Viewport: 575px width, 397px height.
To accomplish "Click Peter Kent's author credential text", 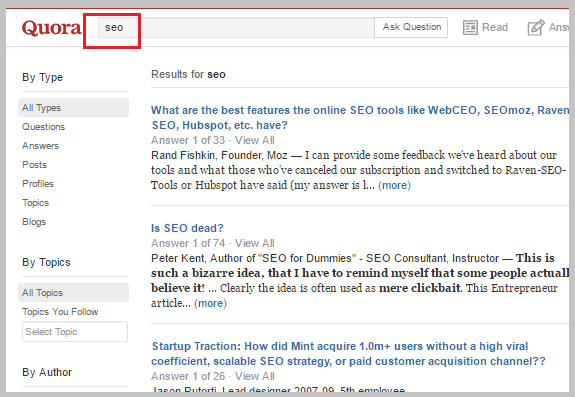I will (325, 258).
